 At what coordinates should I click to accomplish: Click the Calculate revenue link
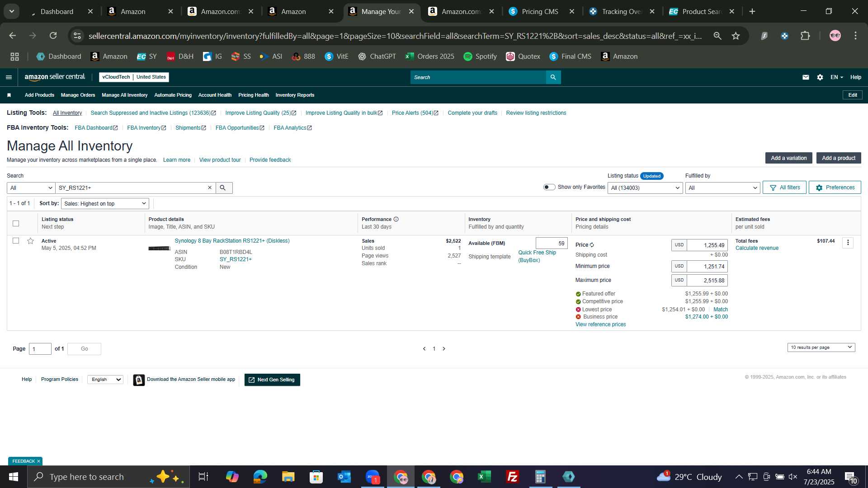[x=757, y=248]
